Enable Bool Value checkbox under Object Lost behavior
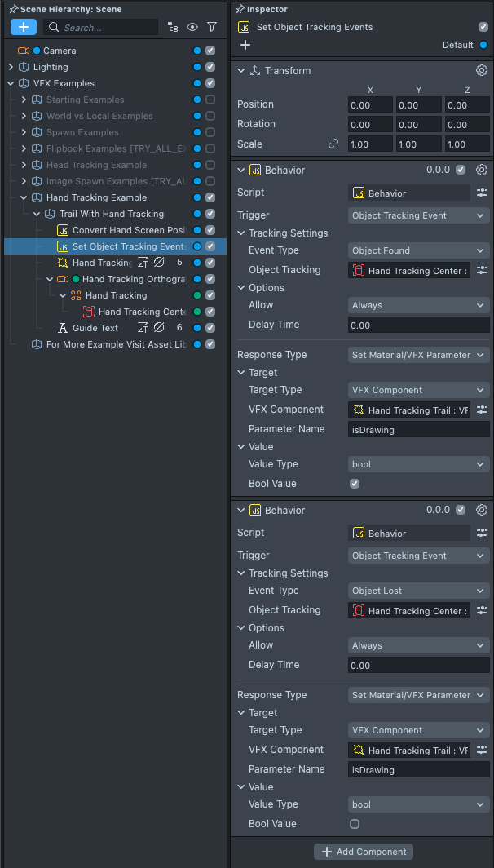The width and height of the screenshot is (494, 868). [355, 824]
